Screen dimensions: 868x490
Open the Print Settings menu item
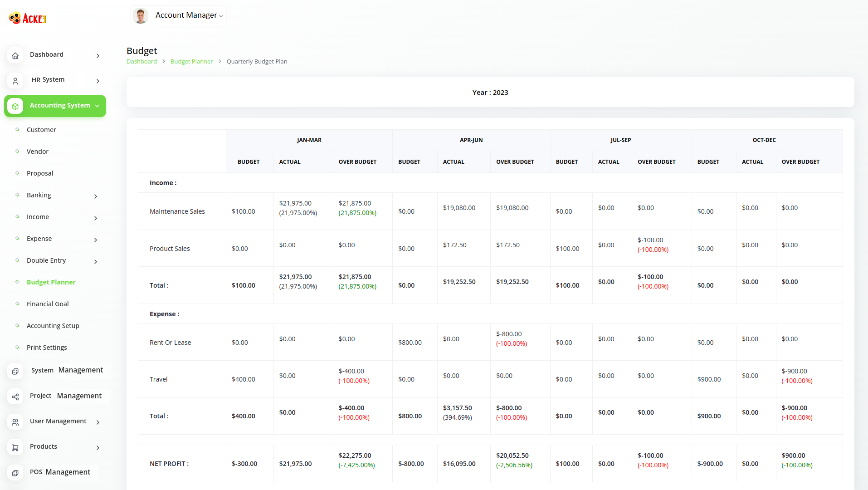pyautogui.click(x=47, y=348)
